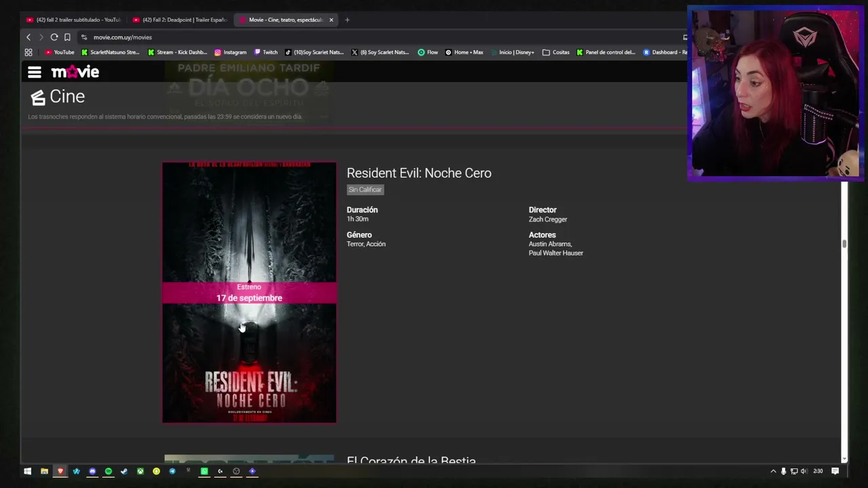This screenshot has height=488, width=868.
Task: Open the Home • Max bookmark
Action: [x=465, y=52]
